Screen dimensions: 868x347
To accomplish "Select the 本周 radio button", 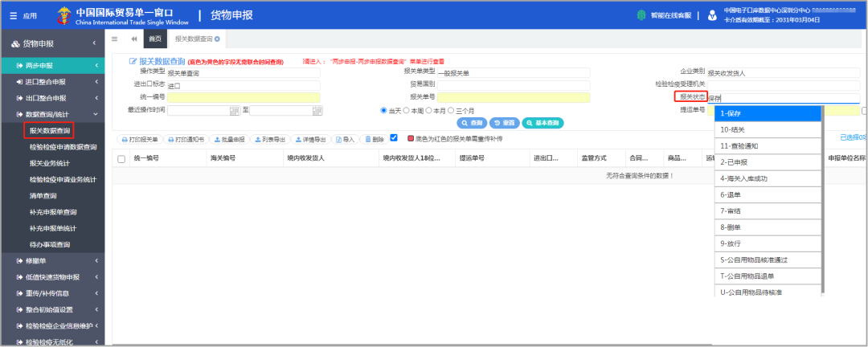I will tap(407, 110).
